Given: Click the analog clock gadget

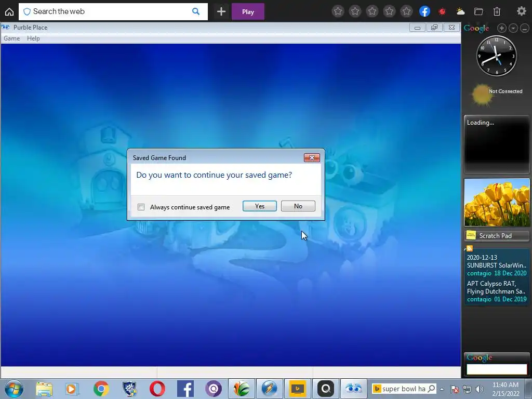Looking at the screenshot, I should 496,56.
